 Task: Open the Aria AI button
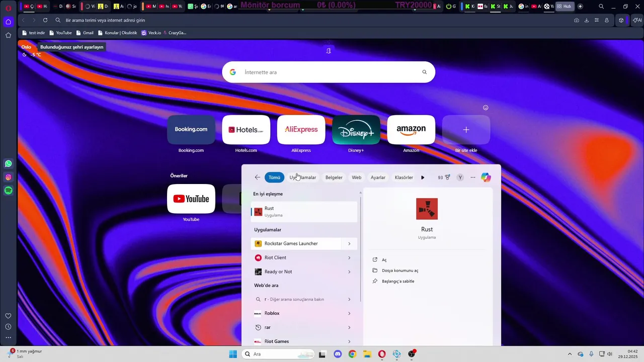(x=637, y=20)
